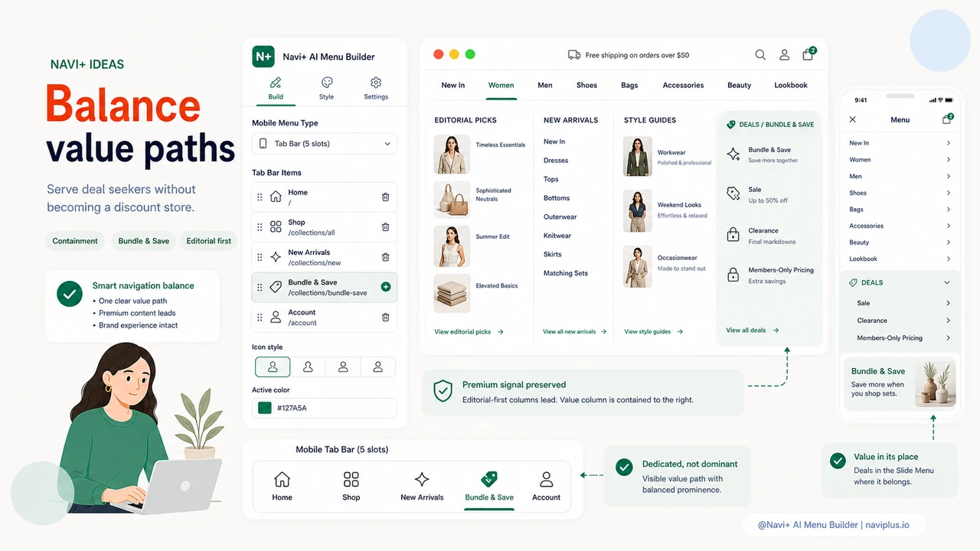Click the free shipping truck icon
The height and width of the screenshot is (551, 980).
[x=574, y=55]
